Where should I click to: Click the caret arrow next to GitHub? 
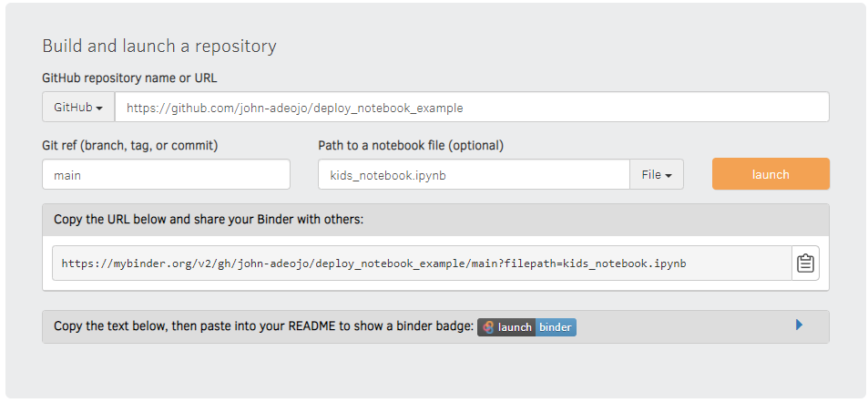99,108
